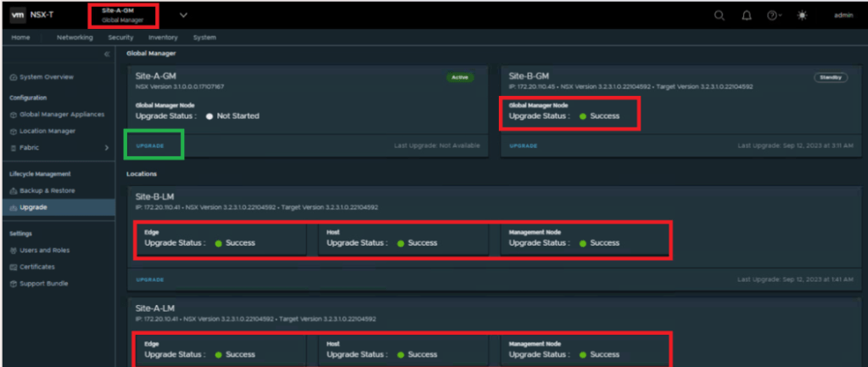Image resolution: width=868 pixels, height=367 pixels.
Task: Click the search magnifier icon
Action: click(x=720, y=14)
